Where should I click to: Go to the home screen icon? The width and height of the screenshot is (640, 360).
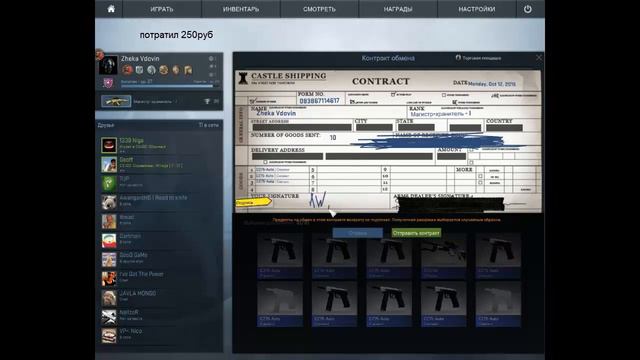click(x=111, y=9)
